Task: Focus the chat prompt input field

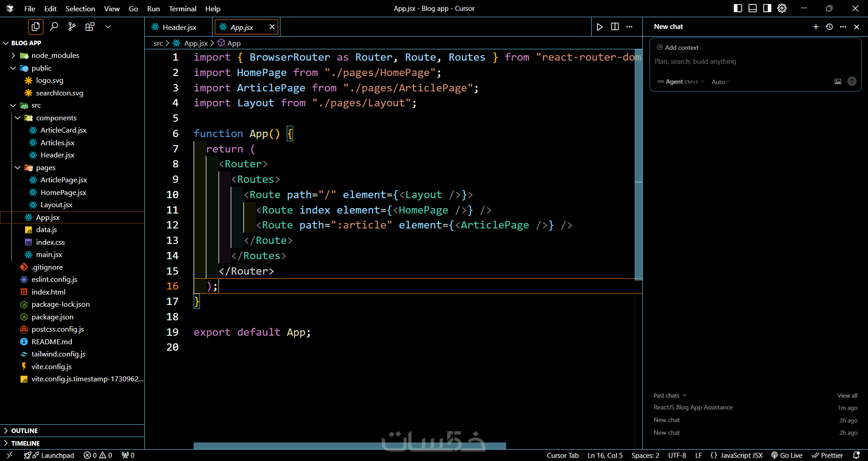Action: 755,62
